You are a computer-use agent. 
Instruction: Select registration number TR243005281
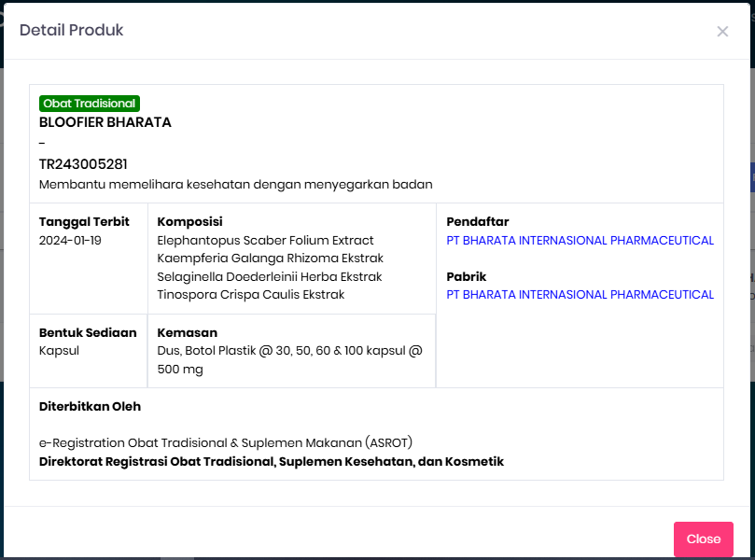point(83,164)
